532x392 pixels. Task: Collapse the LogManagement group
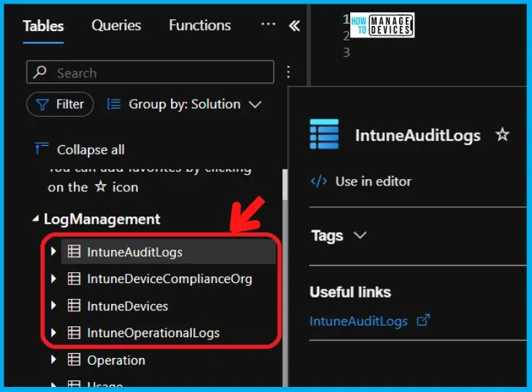(x=35, y=219)
